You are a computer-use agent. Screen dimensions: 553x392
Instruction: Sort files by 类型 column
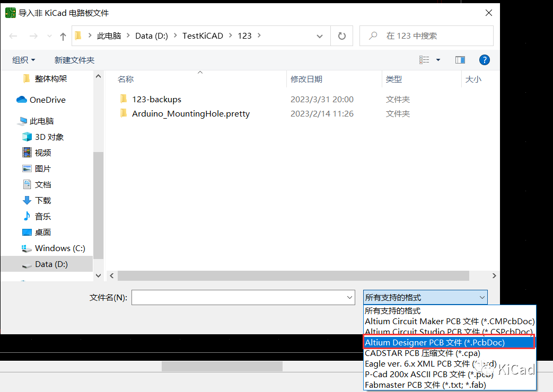pos(394,79)
